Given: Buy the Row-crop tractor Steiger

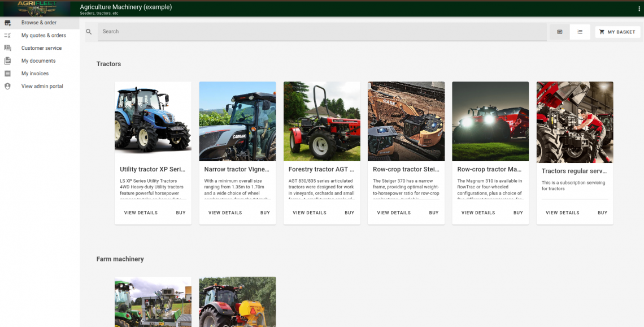Looking at the screenshot, I should click(434, 213).
